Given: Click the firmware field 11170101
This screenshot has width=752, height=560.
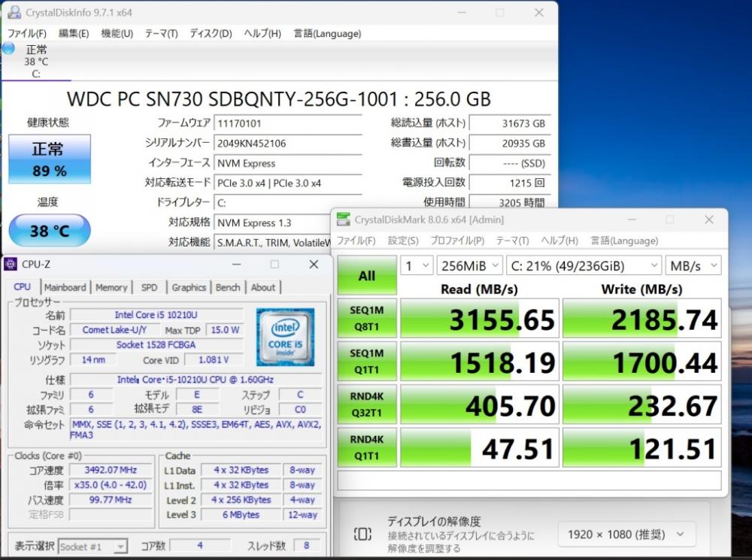Looking at the screenshot, I should tap(288, 123).
